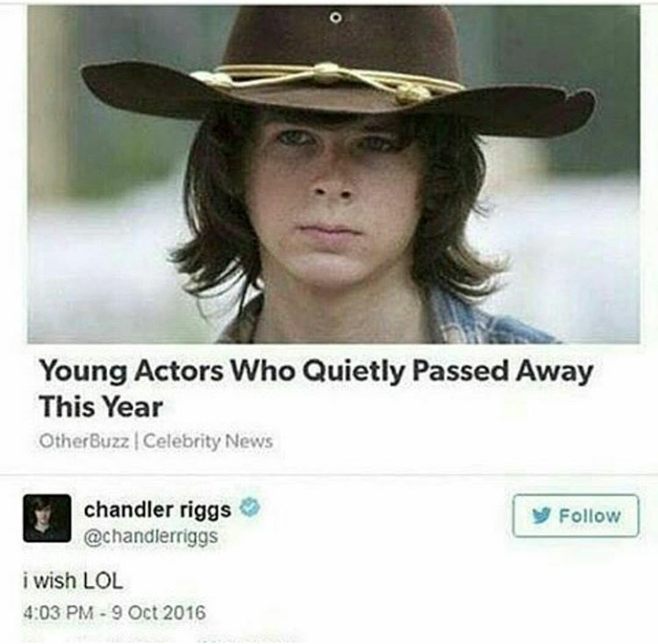Click the Twitter bird icon inside Follow
The height and width of the screenshot is (644, 658).
tap(542, 515)
